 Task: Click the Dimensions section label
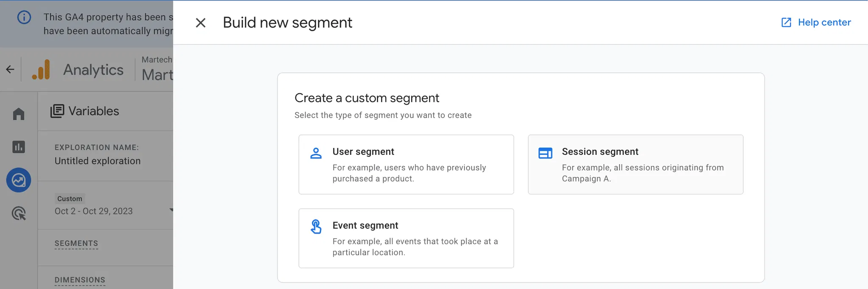click(80, 280)
